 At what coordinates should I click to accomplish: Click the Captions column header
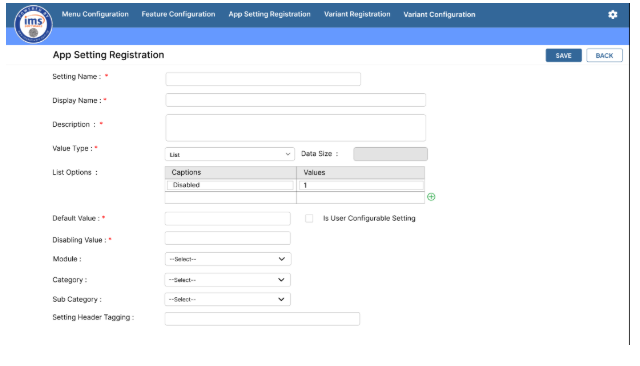tap(231, 173)
